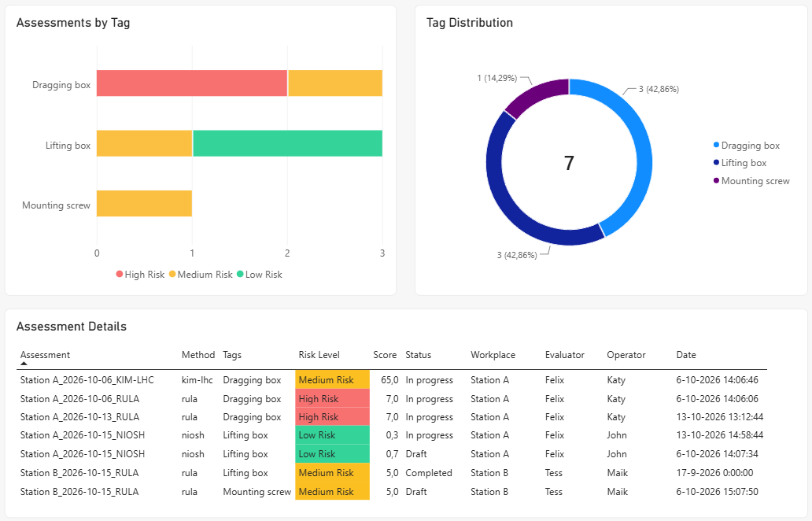Click the Mounting screw Medium Risk bar

coord(145,204)
